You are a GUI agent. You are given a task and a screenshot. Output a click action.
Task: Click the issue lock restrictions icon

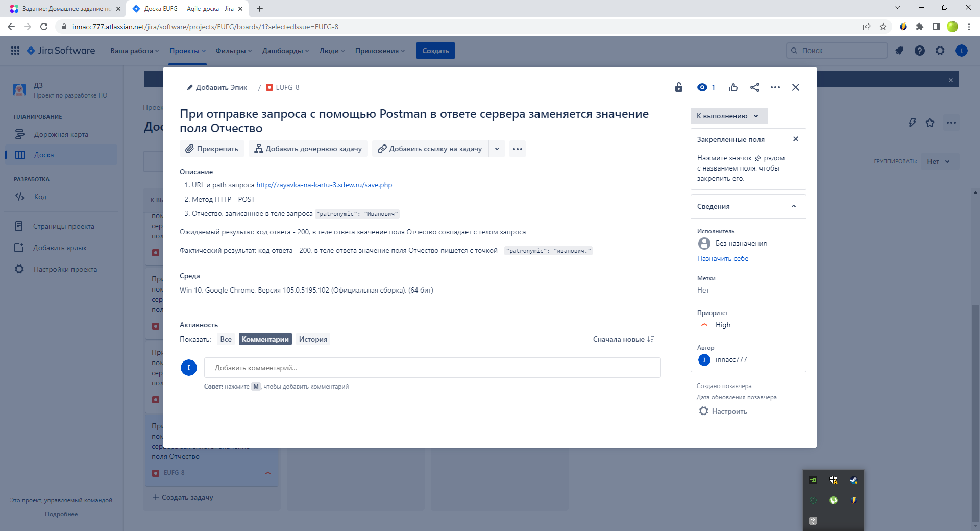(x=679, y=87)
